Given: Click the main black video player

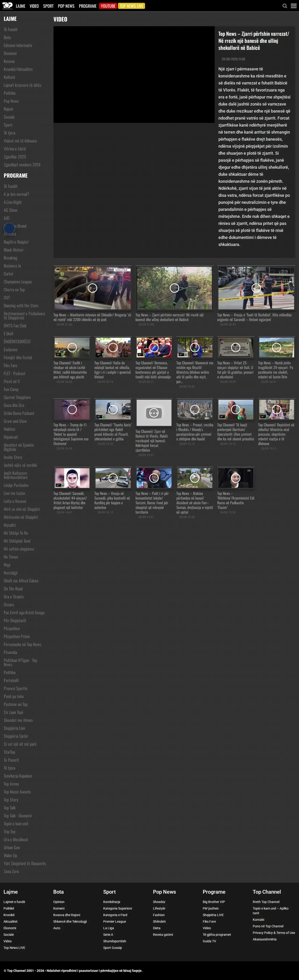Looking at the screenshot, I should [x=134, y=75].
